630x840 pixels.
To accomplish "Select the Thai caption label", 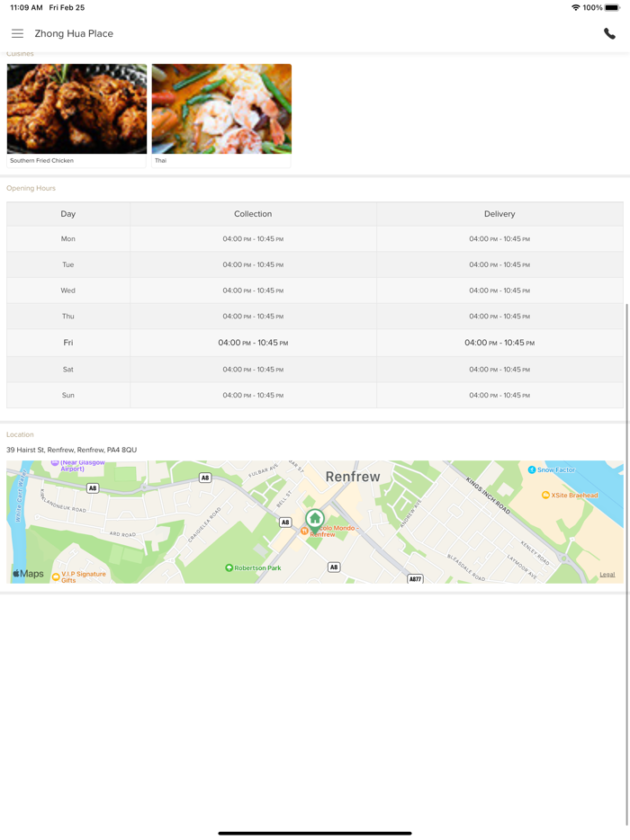I will 160,161.
